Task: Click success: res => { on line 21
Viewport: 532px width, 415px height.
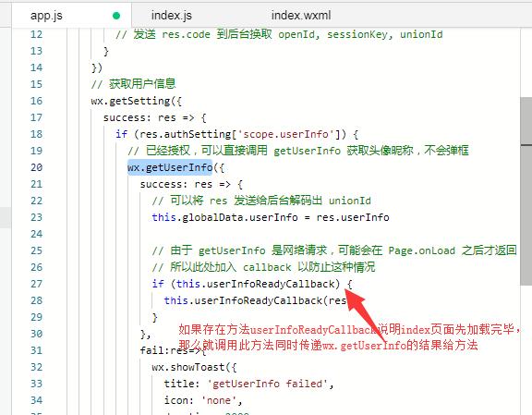Action: point(191,184)
